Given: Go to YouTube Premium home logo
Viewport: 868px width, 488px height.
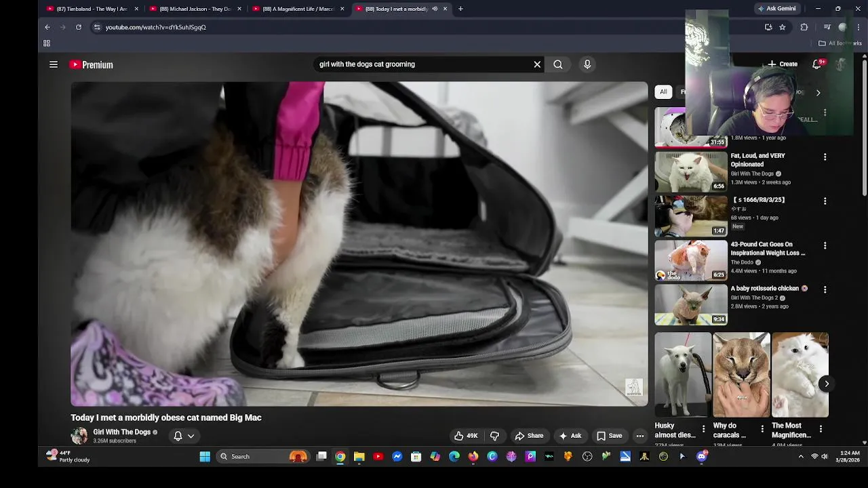Looking at the screenshot, I should point(91,64).
